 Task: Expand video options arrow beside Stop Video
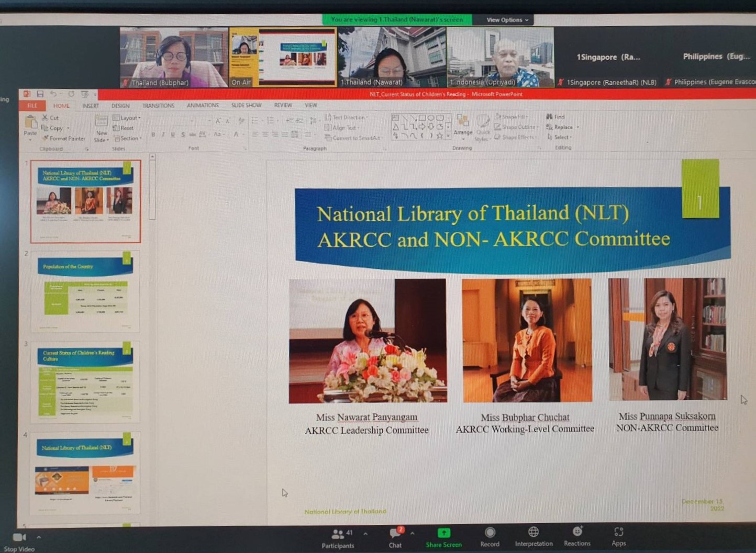click(39, 537)
